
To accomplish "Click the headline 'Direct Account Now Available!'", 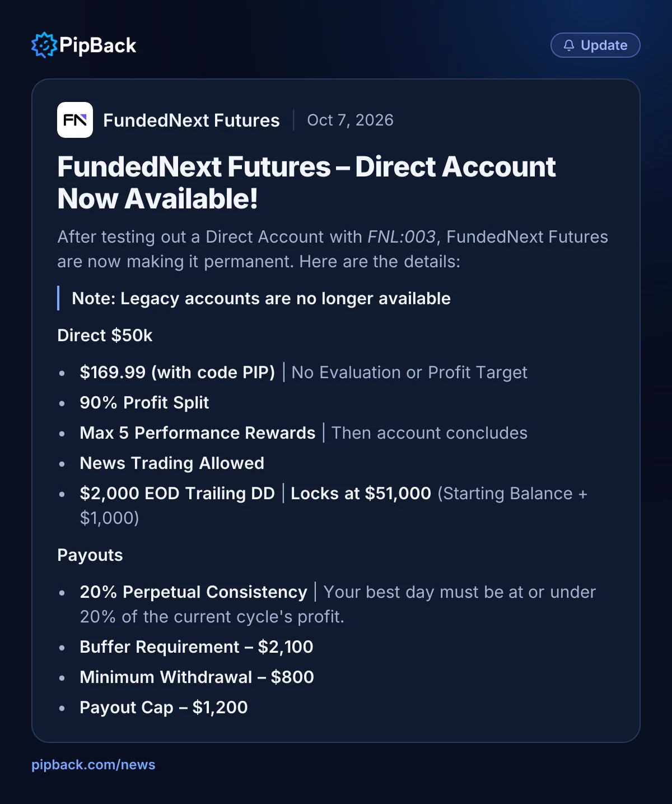I will (x=306, y=183).
